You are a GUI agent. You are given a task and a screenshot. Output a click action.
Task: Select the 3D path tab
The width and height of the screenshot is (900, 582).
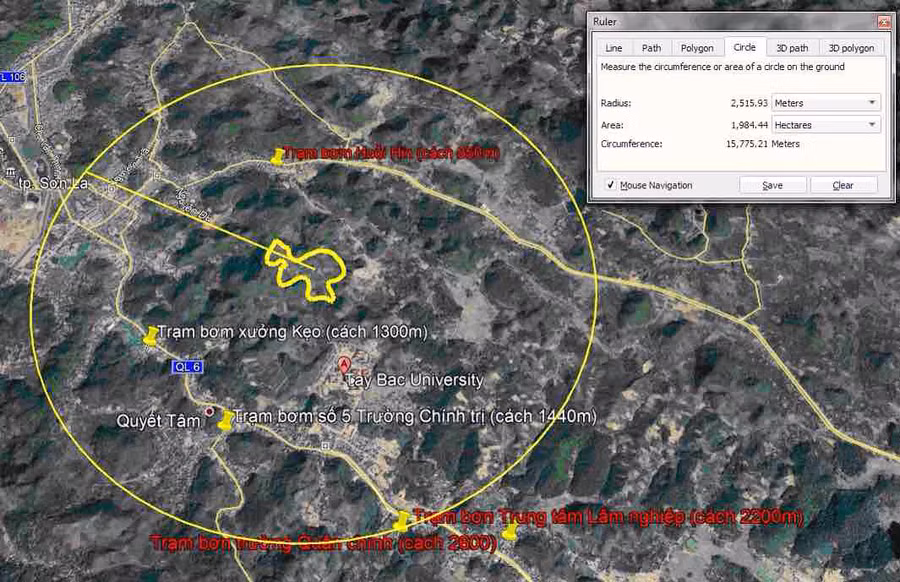(x=792, y=48)
